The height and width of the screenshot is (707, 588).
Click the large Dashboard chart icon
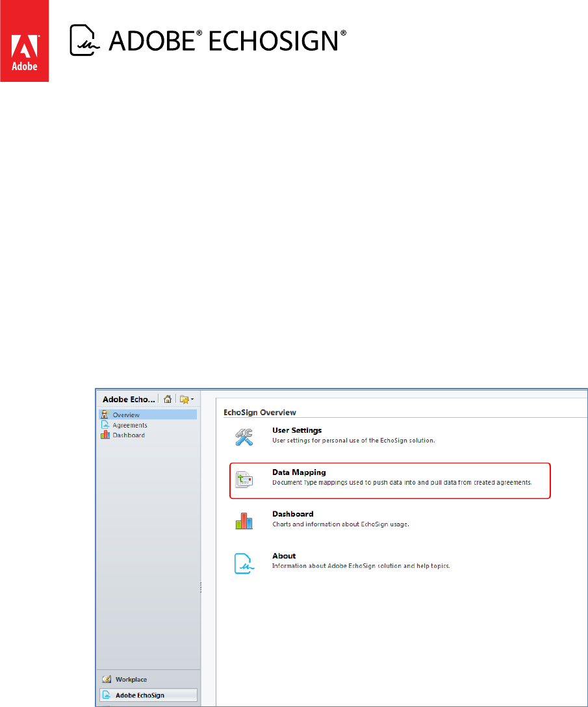(x=244, y=521)
